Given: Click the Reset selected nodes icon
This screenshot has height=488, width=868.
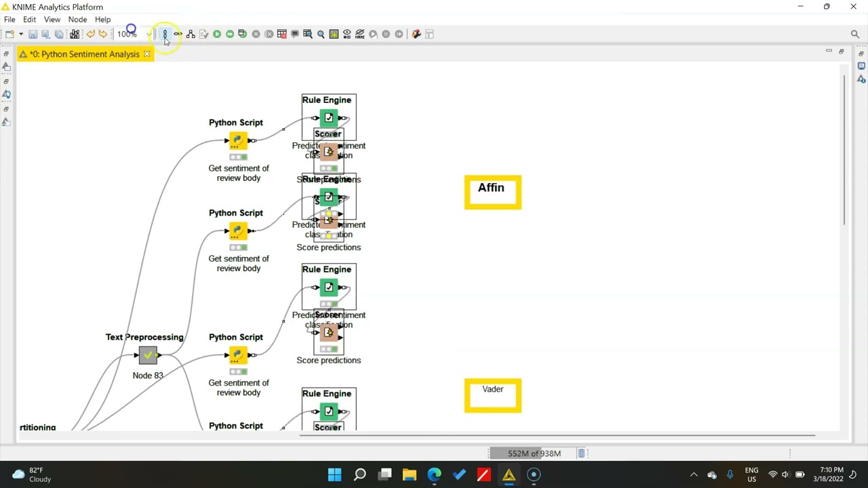Looking at the screenshot, I should click(282, 34).
